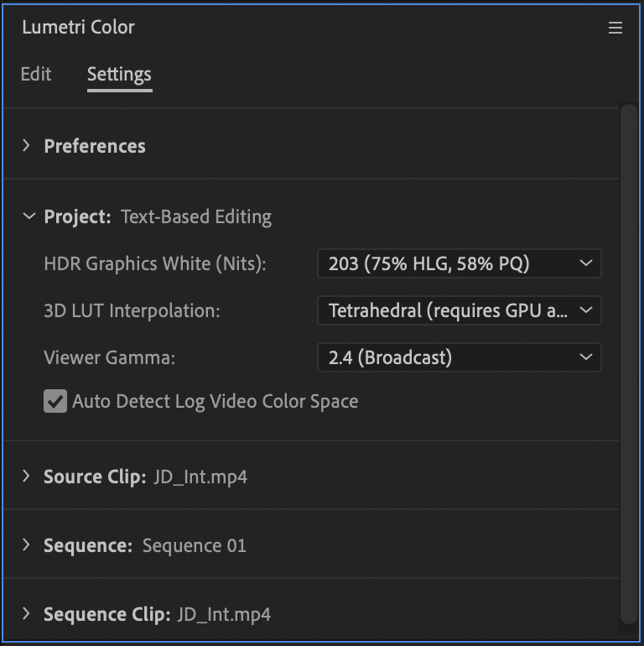
Task: Click the Sequence: Sequence 01 heading
Action: 145,545
